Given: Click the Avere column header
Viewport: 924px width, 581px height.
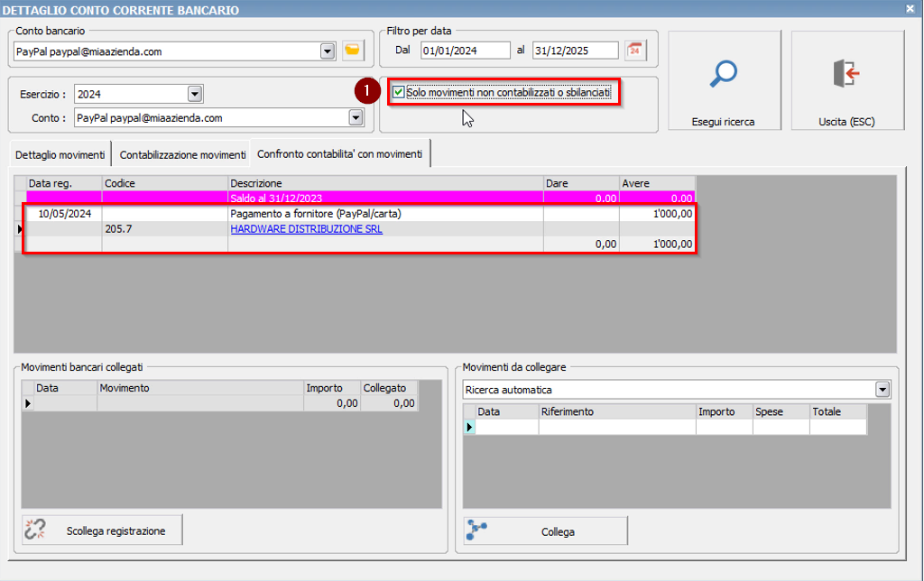Looking at the screenshot, I should pos(657,183).
